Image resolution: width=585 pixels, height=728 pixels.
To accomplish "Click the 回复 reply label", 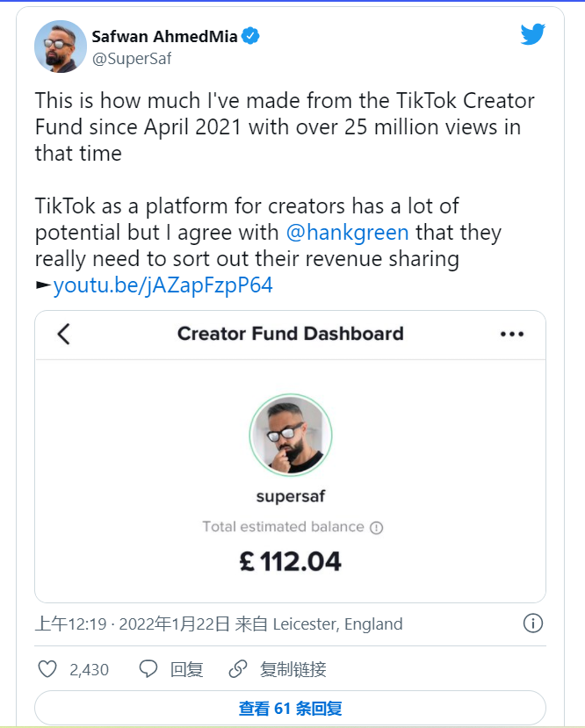I will 187,669.
